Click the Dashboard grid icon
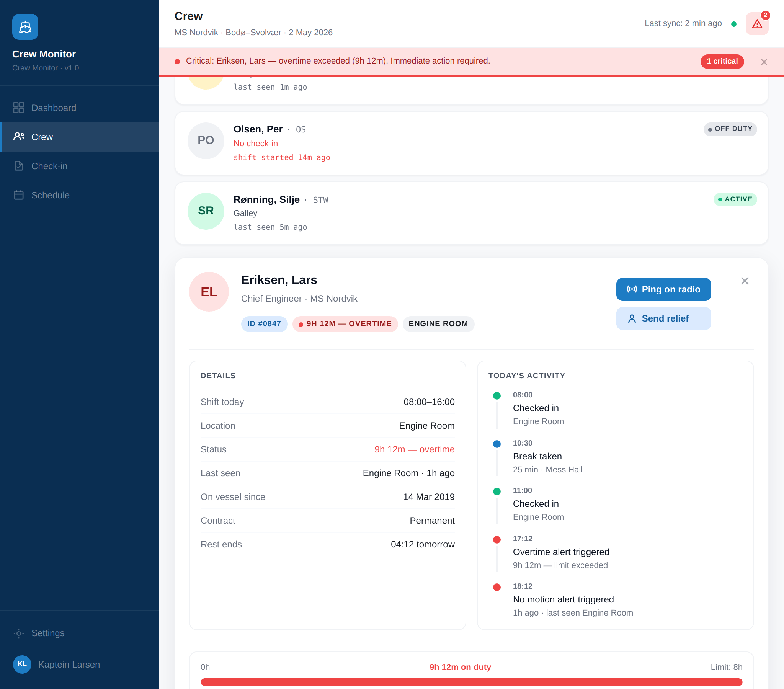This screenshot has width=784, height=689. [18, 108]
